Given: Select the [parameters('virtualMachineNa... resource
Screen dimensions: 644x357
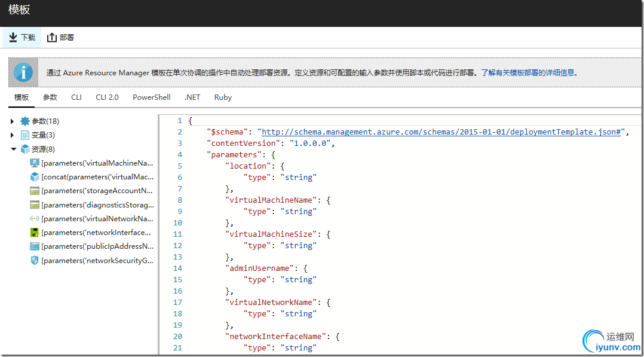Looking at the screenshot, I should 98,163.
